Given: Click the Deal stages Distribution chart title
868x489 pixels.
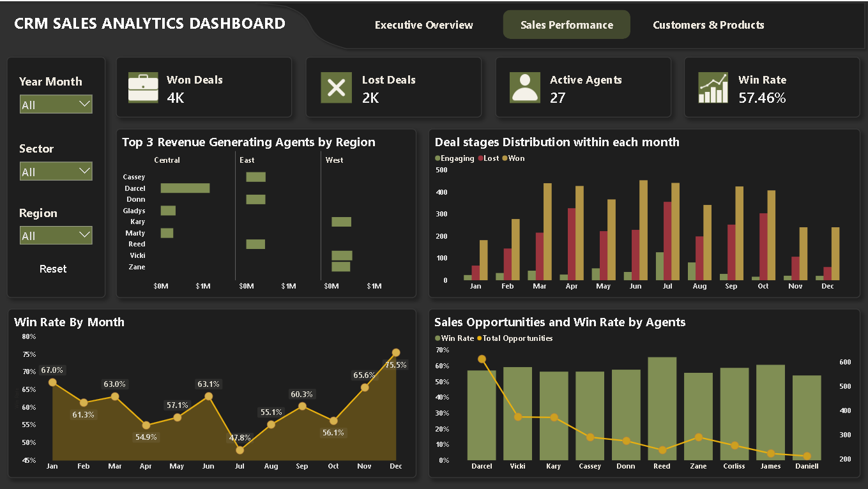Looking at the screenshot, I should (557, 142).
